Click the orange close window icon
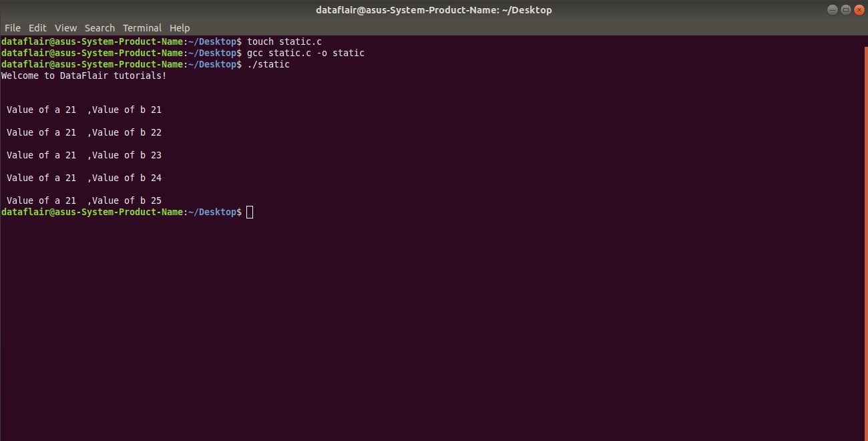 pyautogui.click(x=858, y=9)
